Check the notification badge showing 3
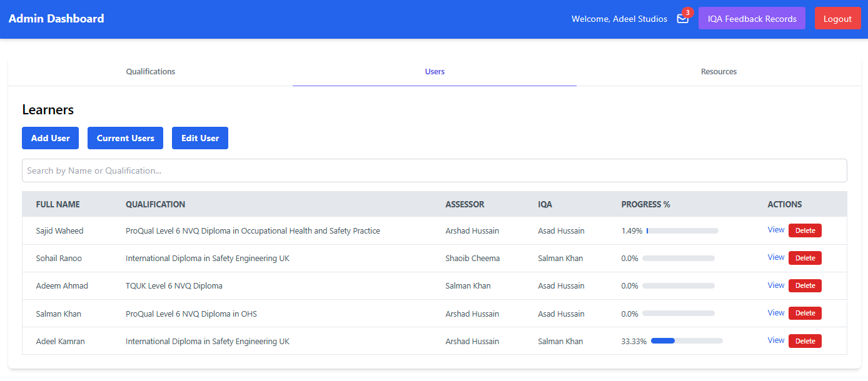868x381 pixels. 688,12
